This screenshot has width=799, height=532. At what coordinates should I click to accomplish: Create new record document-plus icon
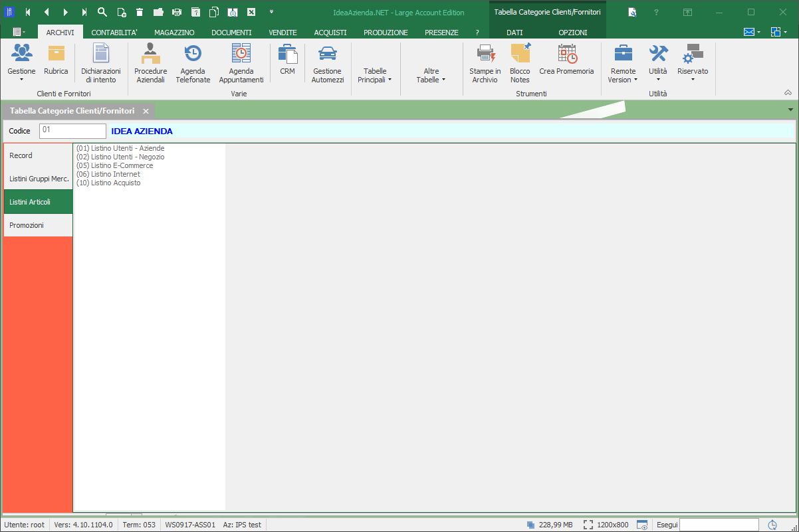click(x=121, y=12)
